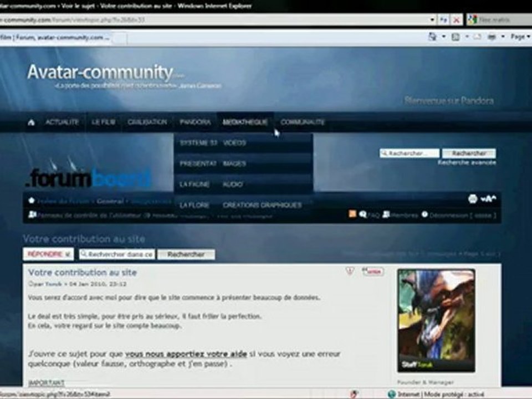Click the new tab button
Image resolution: width=532 pixels, height=399 pixels.
click(x=119, y=38)
